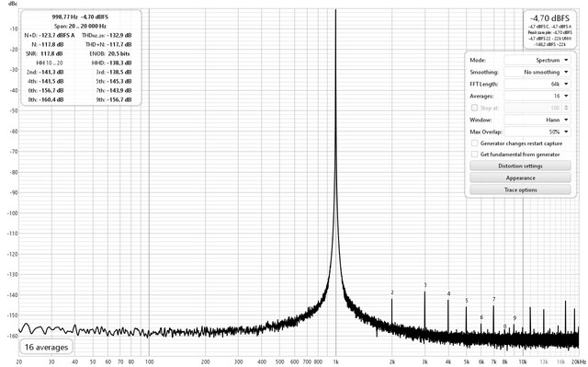This screenshot has width=588, height=367.
Task: Open Trace options
Action: [521, 189]
